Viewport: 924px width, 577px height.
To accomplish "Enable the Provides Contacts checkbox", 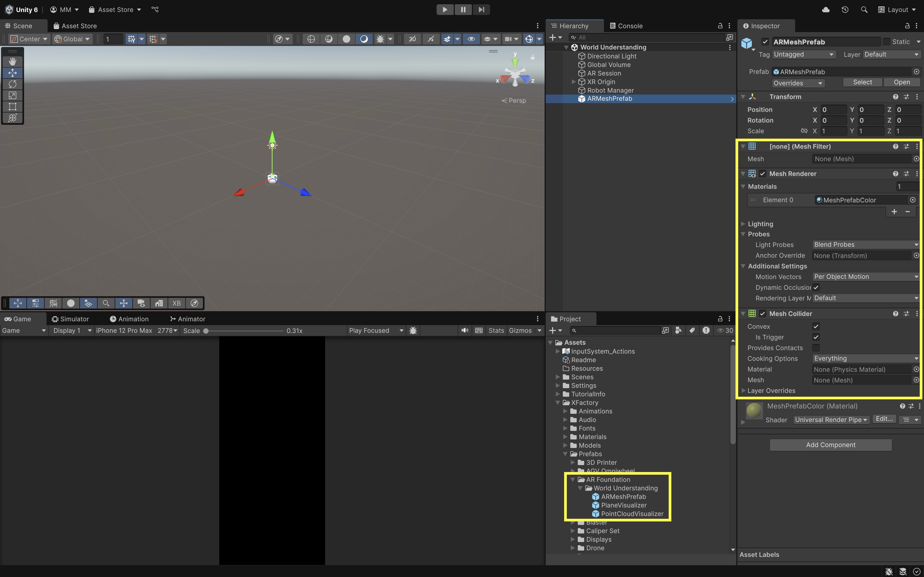I will point(816,348).
